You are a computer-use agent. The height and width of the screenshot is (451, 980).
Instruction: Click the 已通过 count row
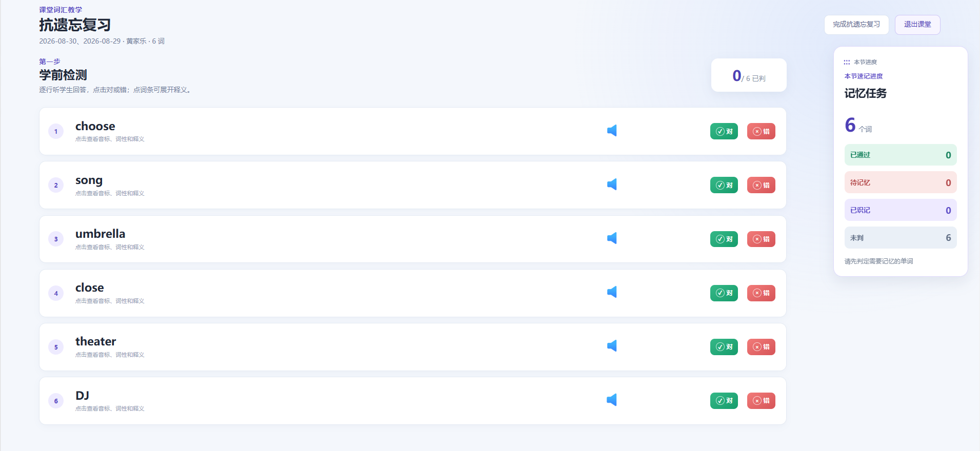901,155
